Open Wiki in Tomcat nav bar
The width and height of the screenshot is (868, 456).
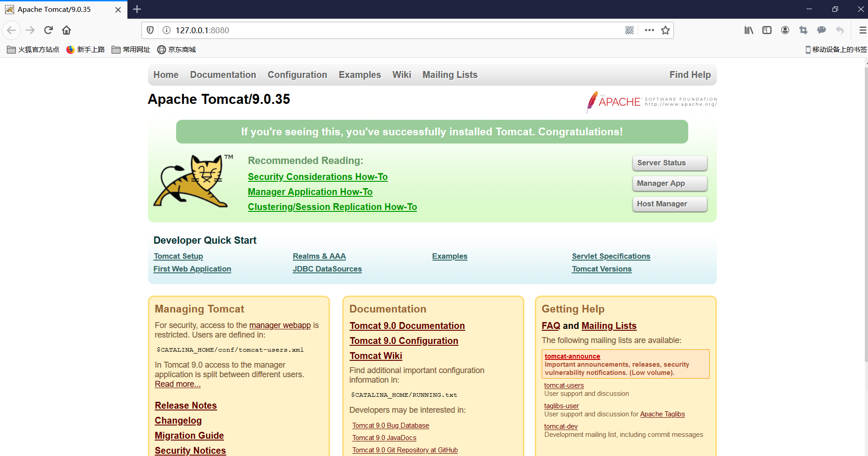pos(401,75)
